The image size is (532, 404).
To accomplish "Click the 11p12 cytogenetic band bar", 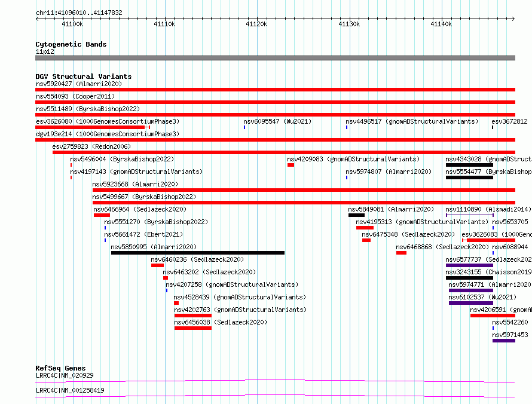I will [x=275, y=58].
